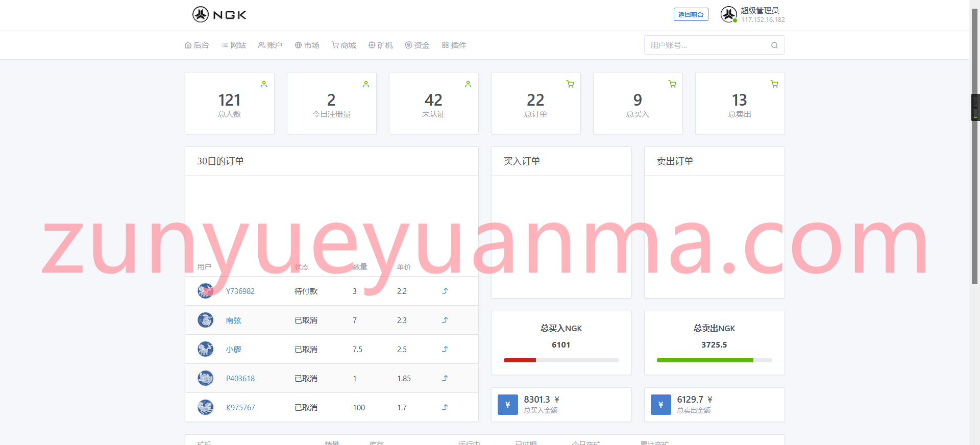This screenshot has width=980, height=445.
Task: Click arrow icon in K975767 row
Action: point(445,407)
